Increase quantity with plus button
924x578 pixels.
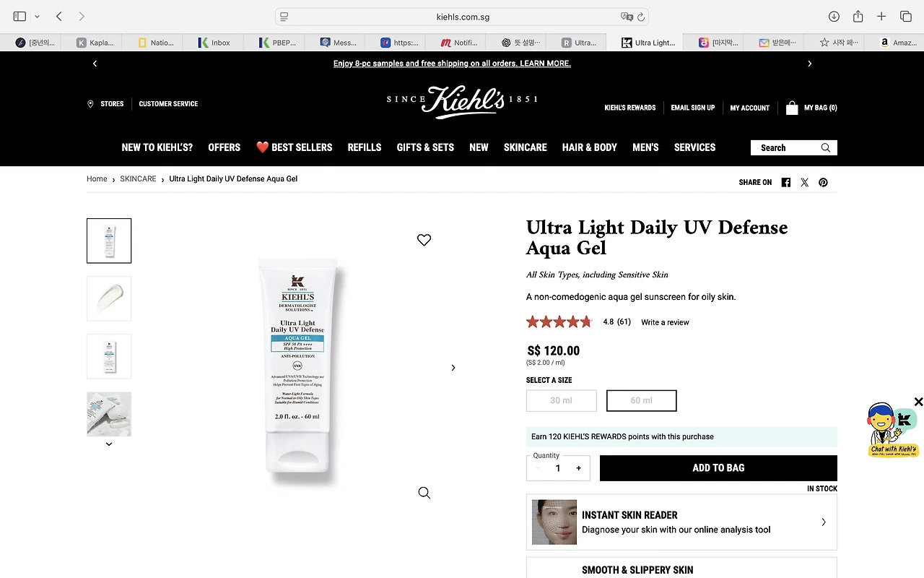click(x=578, y=468)
